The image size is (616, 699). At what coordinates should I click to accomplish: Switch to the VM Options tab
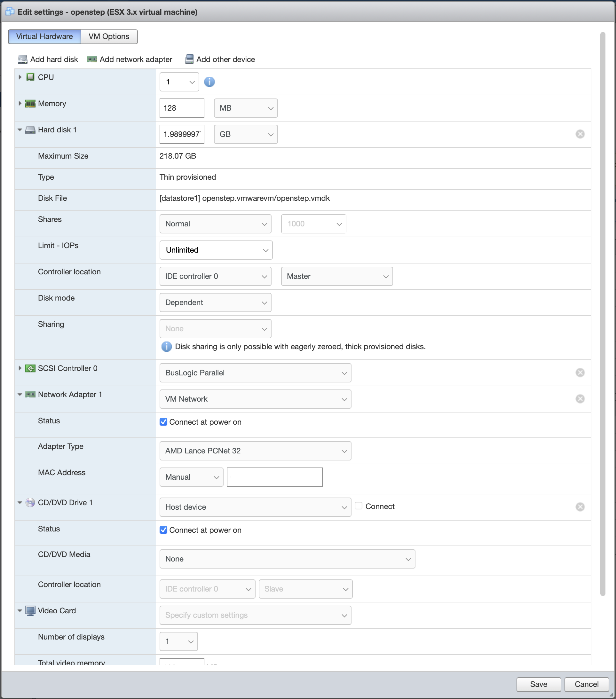pos(109,36)
